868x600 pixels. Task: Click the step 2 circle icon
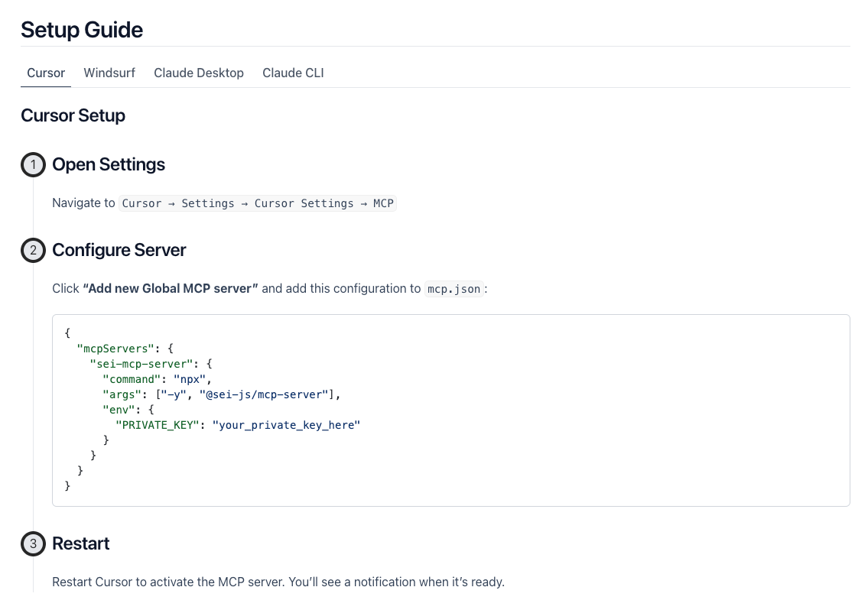[33, 251]
